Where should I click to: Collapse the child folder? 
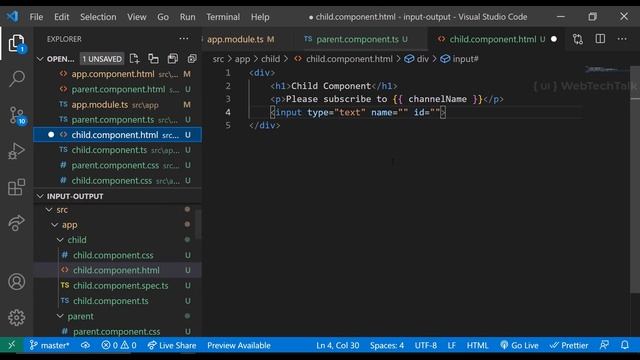[60, 240]
